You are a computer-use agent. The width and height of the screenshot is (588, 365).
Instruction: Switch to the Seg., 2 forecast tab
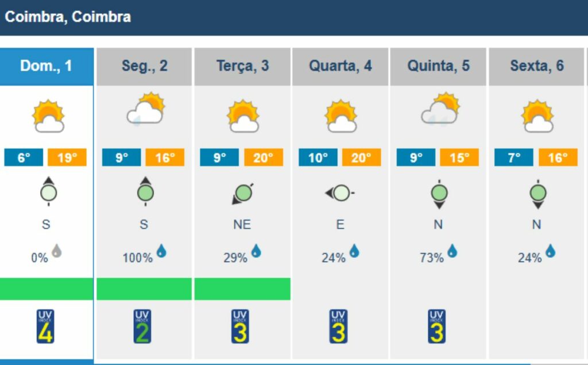click(x=144, y=66)
